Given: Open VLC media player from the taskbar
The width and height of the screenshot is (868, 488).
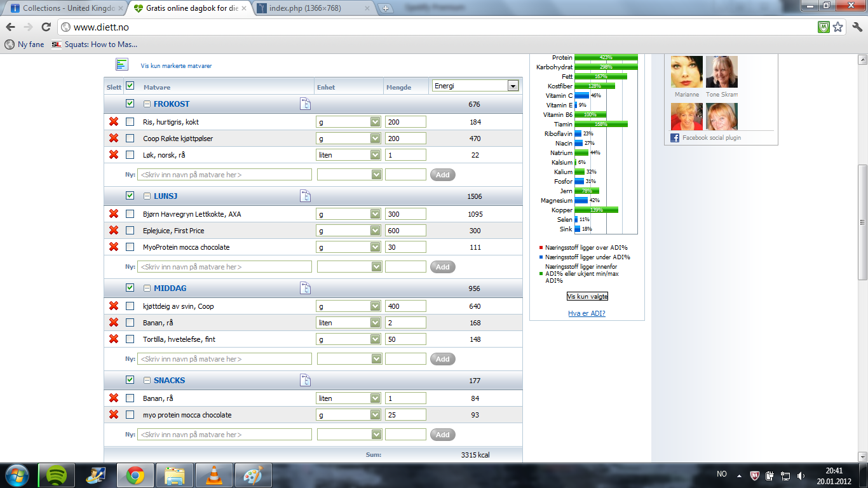Looking at the screenshot, I should coord(214,475).
